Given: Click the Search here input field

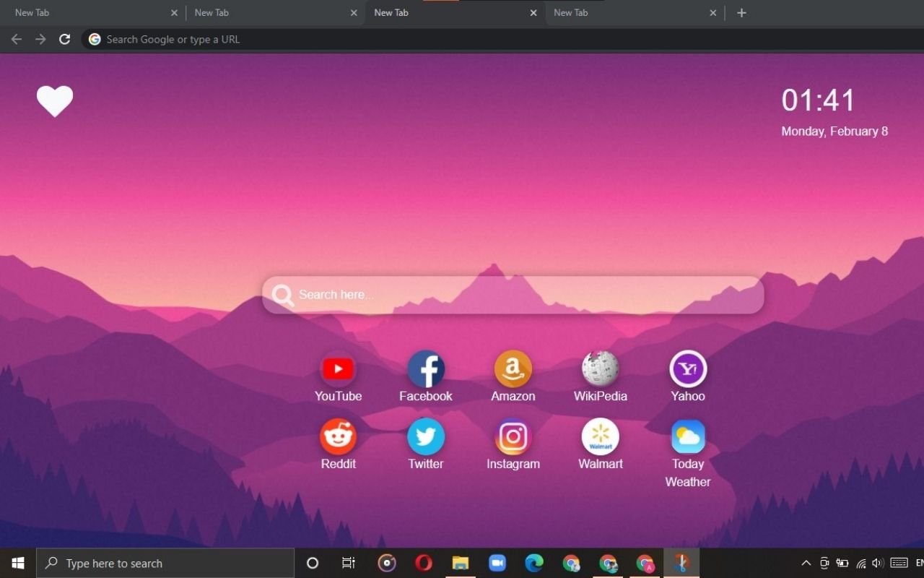Looking at the screenshot, I should (x=513, y=295).
